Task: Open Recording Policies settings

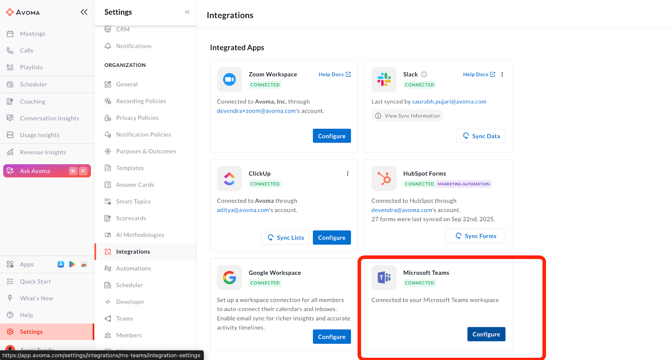Action: click(x=141, y=101)
